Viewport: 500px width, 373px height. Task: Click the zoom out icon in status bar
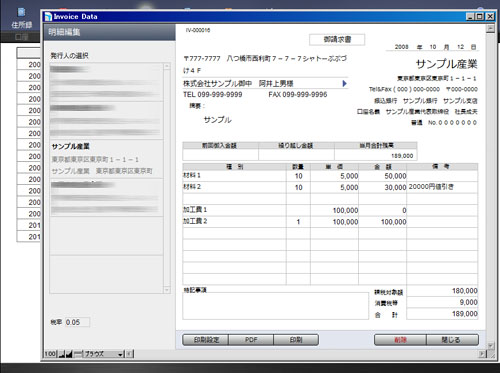click(x=62, y=354)
